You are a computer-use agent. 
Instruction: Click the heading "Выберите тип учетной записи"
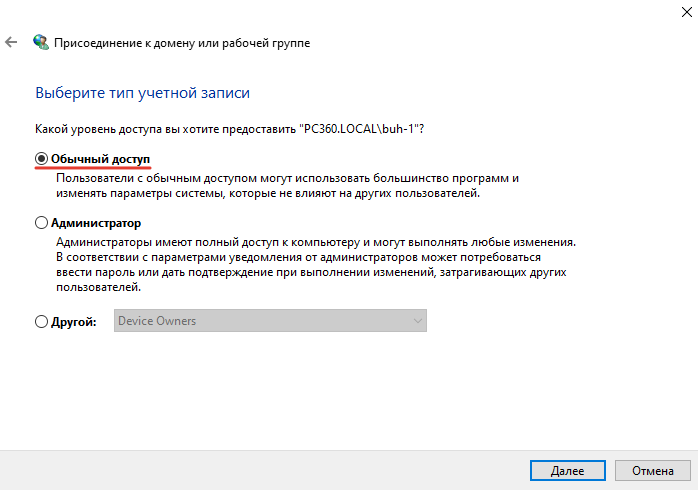(x=142, y=93)
